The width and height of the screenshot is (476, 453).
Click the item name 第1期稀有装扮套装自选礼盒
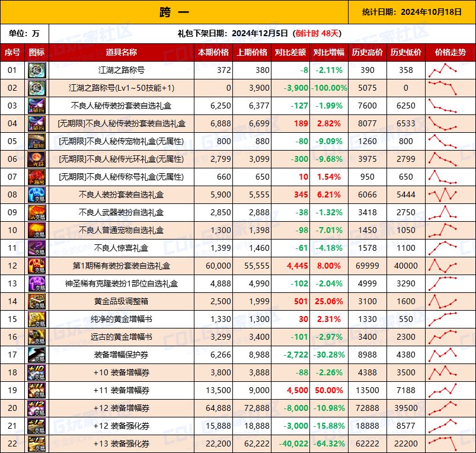pos(122,266)
